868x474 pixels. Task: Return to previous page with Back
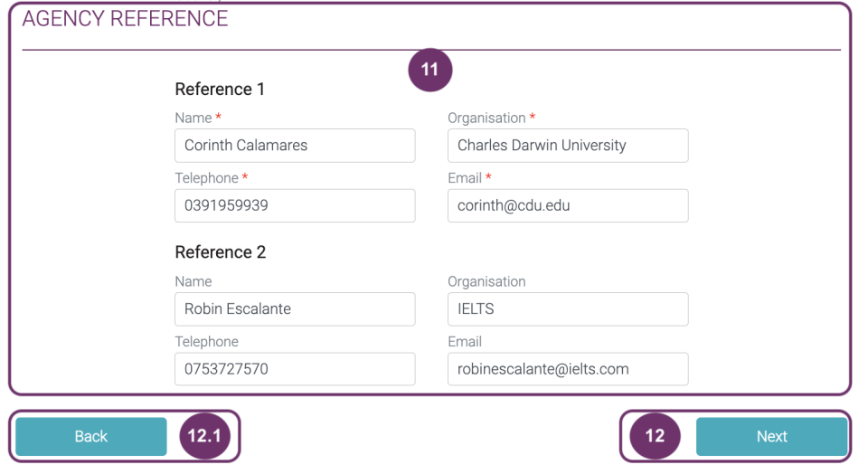[x=91, y=437]
